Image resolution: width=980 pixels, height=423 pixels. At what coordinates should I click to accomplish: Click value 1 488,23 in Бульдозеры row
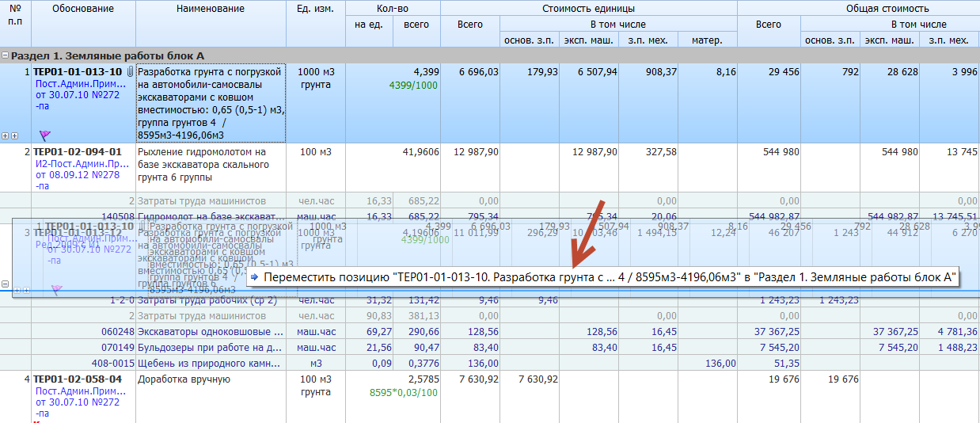coord(956,347)
